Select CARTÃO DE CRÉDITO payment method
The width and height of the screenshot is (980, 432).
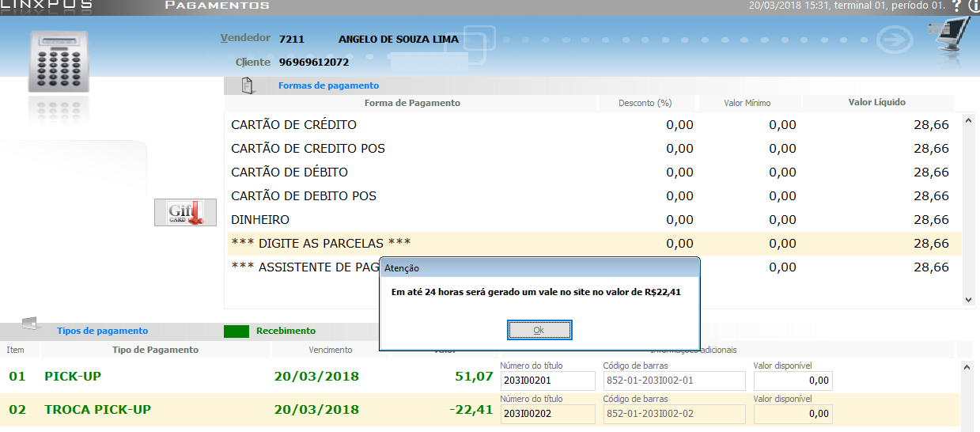[593, 125]
